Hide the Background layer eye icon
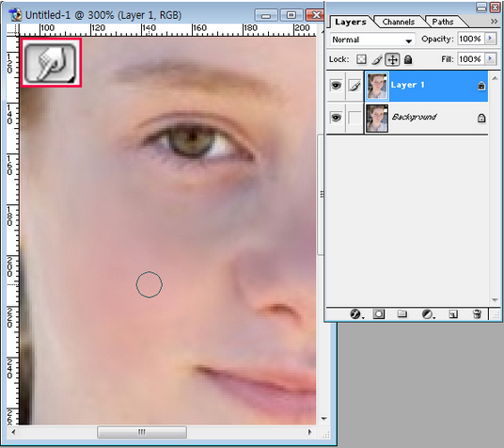This screenshot has height=448, width=504. [336, 118]
